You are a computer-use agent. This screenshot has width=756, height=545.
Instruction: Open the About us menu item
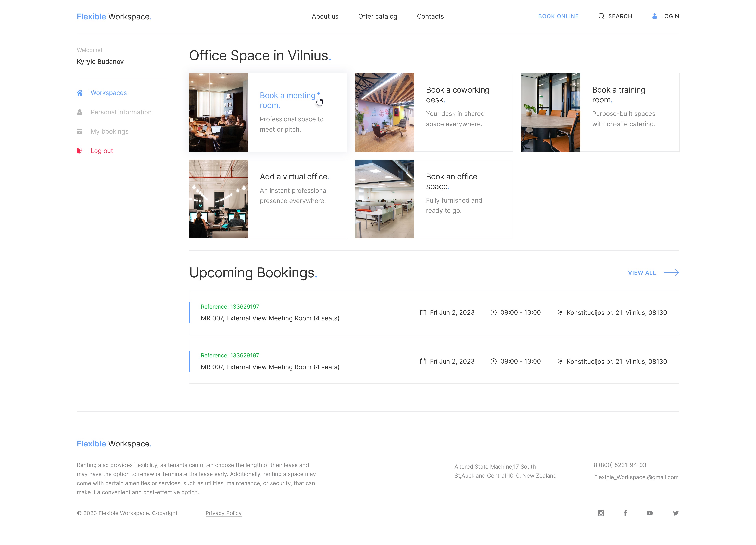[x=325, y=16]
